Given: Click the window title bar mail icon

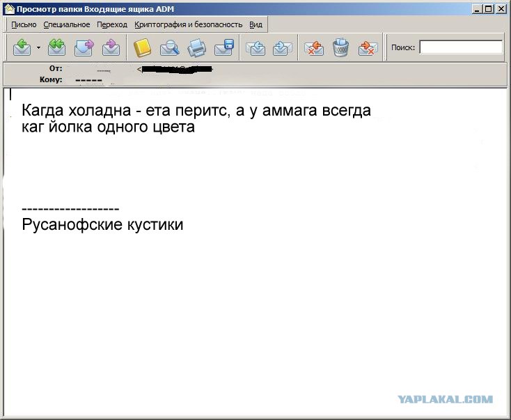Looking at the screenshot, I should 10,9.
